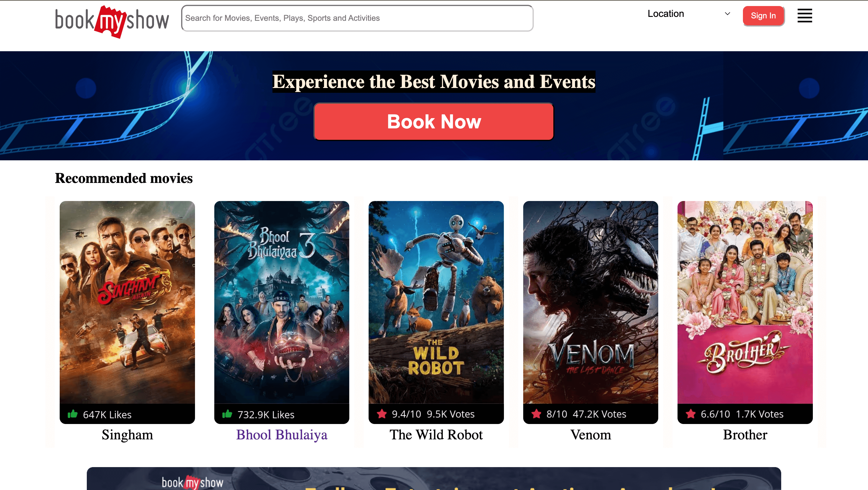Click the 732.9K Likes text
Image resolution: width=868 pixels, height=490 pixels.
[x=266, y=415]
